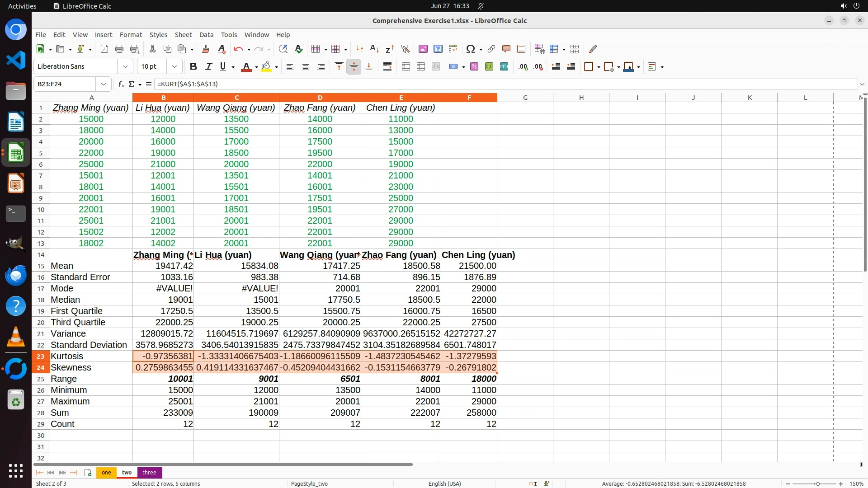
Task: Click the Sort Ascending icon
Action: tap(374, 49)
